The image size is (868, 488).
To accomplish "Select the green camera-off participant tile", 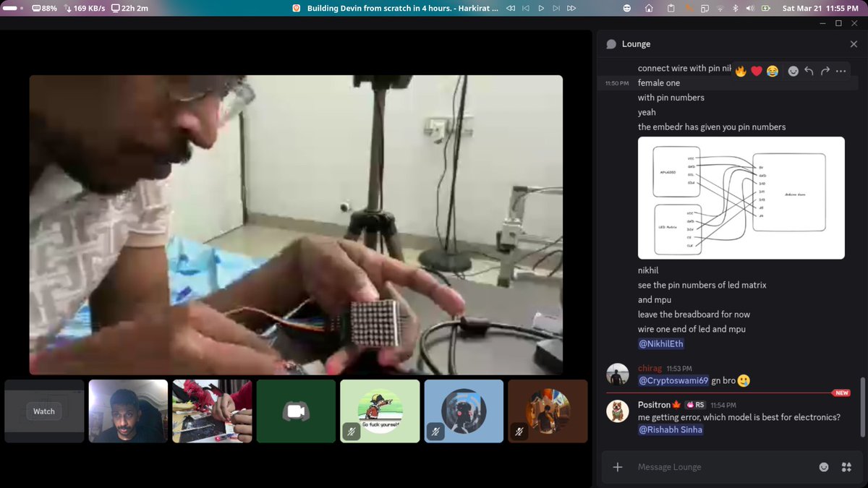I will 296,411.
